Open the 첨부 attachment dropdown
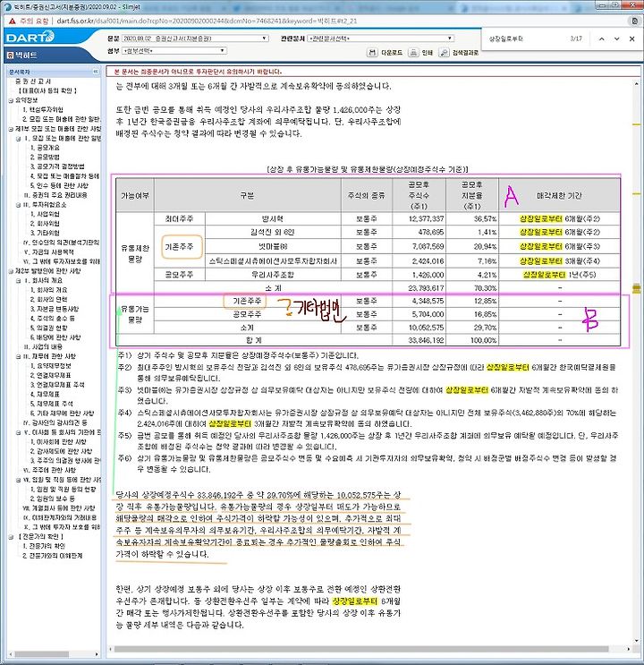644x665 pixels. (x=174, y=50)
